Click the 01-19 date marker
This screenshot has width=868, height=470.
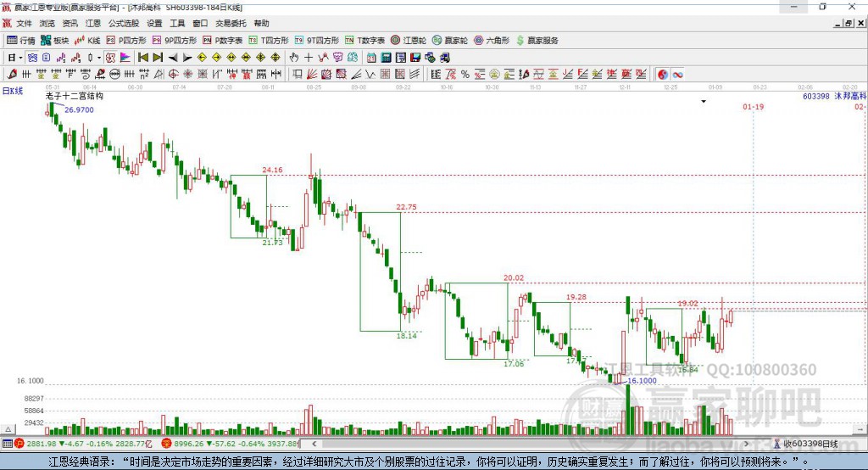tap(753, 106)
